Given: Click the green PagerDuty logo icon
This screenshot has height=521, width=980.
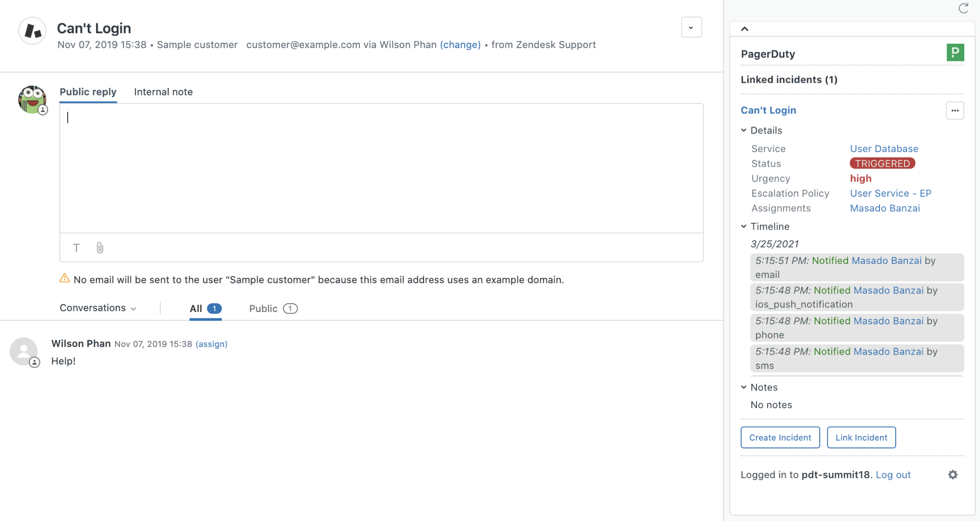Looking at the screenshot, I should 955,52.
